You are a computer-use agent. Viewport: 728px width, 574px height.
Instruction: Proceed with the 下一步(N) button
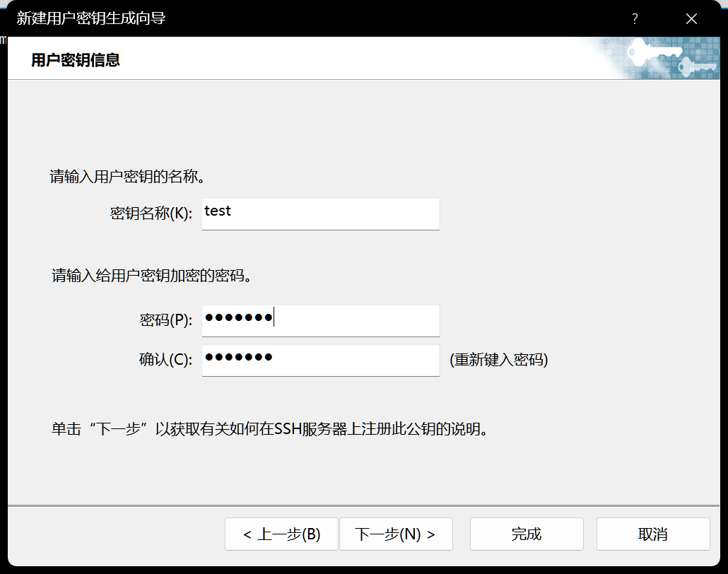coord(395,534)
